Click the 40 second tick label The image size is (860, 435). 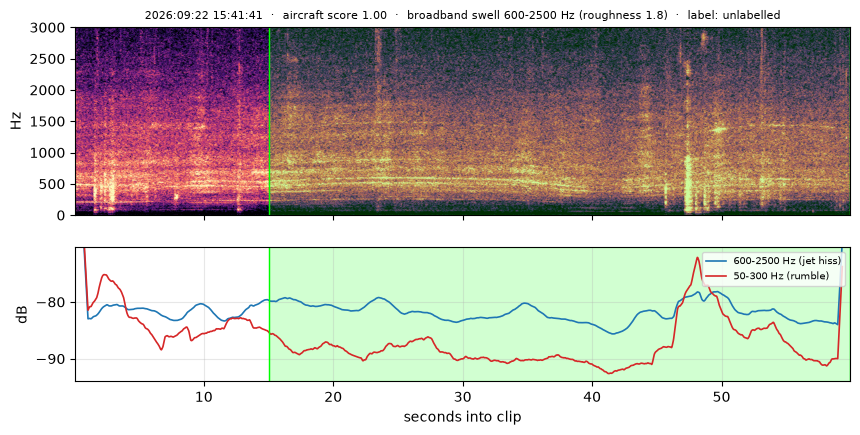click(x=592, y=397)
